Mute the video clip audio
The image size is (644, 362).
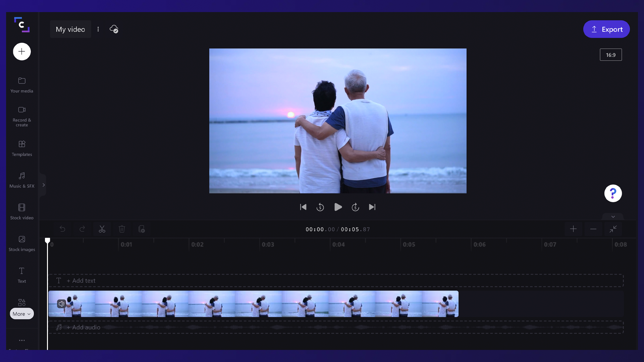click(61, 304)
